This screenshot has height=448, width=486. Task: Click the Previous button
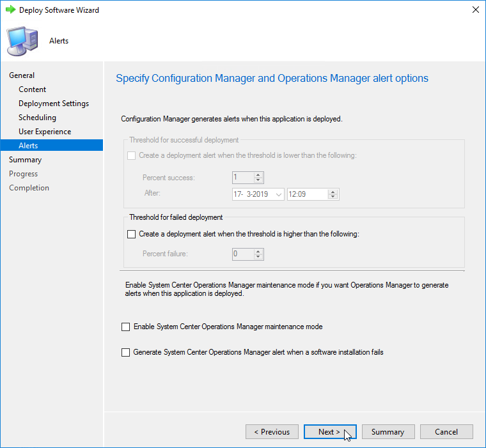tap(272, 432)
